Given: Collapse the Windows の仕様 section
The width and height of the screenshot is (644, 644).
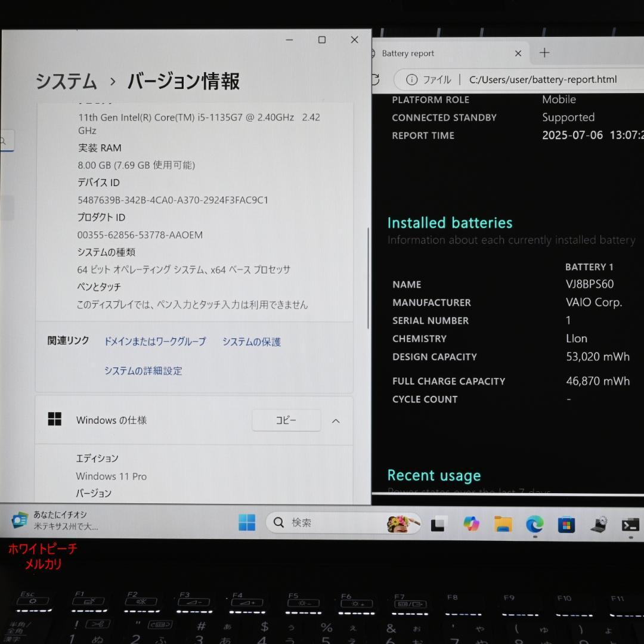Looking at the screenshot, I should coord(336,420).
